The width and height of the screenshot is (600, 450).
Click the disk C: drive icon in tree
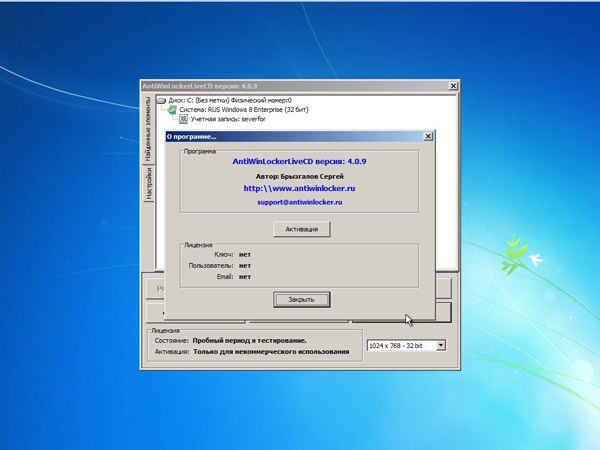pyautogui.click(x=162, y=101)
